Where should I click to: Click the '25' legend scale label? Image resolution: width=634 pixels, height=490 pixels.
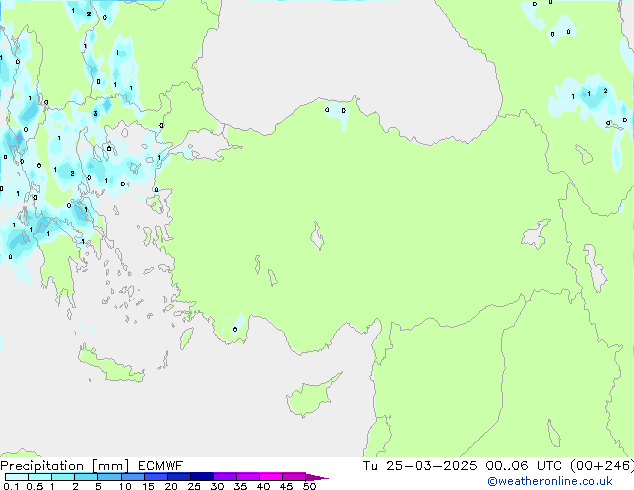click(194, 486)
